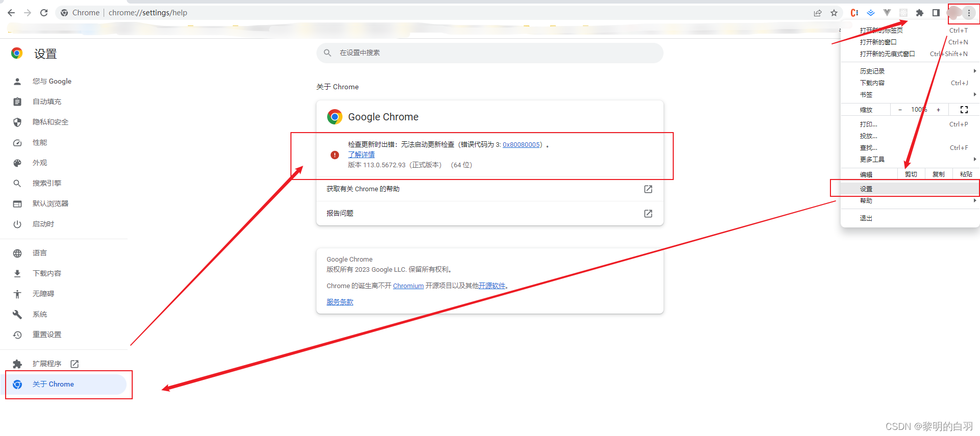The width and height of the screenshot is (980, 436).
Task: Click the address bar URL chrome://settings/help
Action: pos(148,13)
